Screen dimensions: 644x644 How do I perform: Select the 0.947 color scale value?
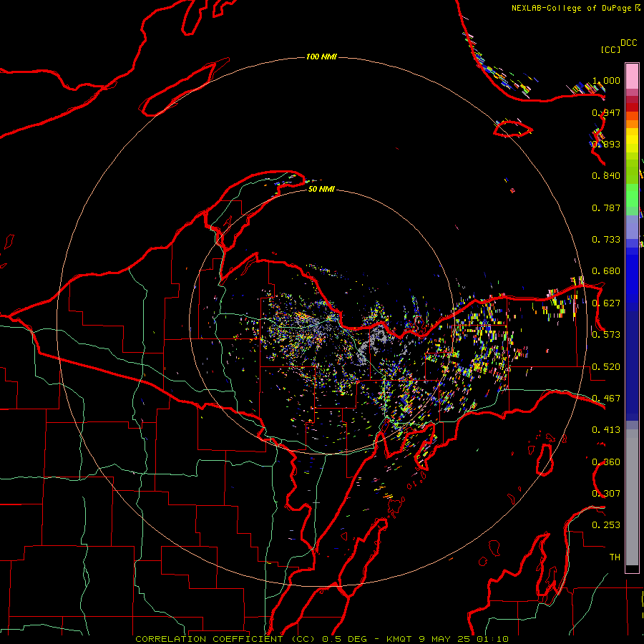pyautogui.click(x=606, y=112)
